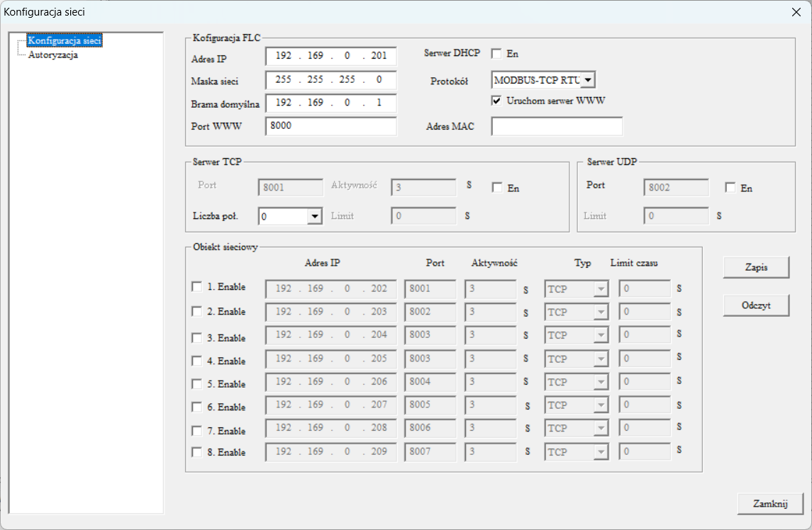Click Serwer TCP Limit field
The height and width of the screenshot is (530, 812).
tap(423, 216)
